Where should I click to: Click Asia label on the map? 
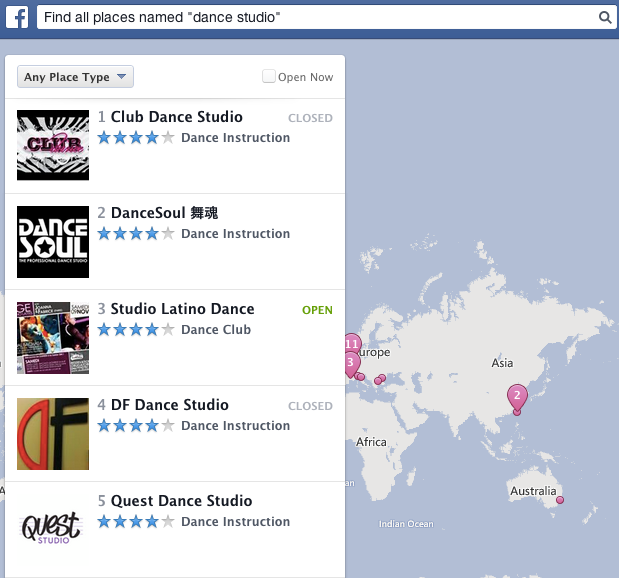502,363
